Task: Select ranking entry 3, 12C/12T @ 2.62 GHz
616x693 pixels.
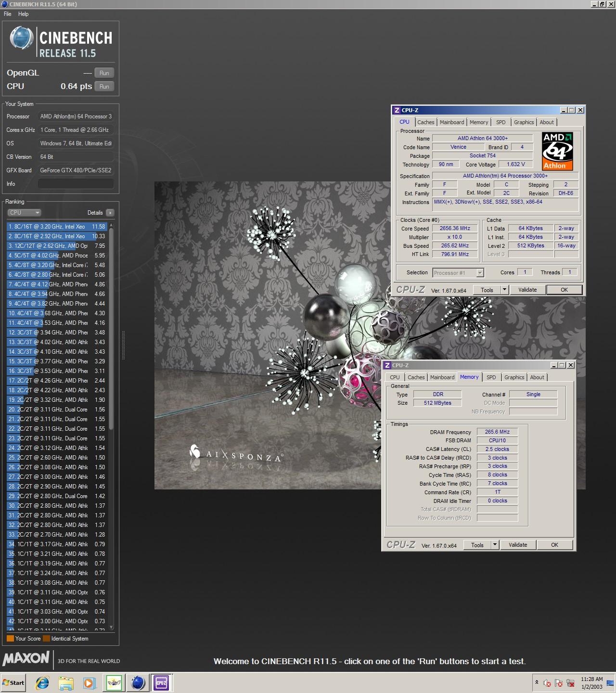Action: click(x=57, y=245)
